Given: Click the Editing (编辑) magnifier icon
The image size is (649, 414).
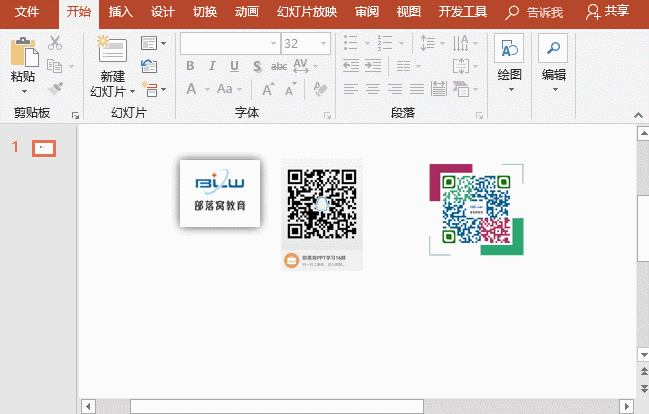Looking at the screenshot, I should 553,49.
